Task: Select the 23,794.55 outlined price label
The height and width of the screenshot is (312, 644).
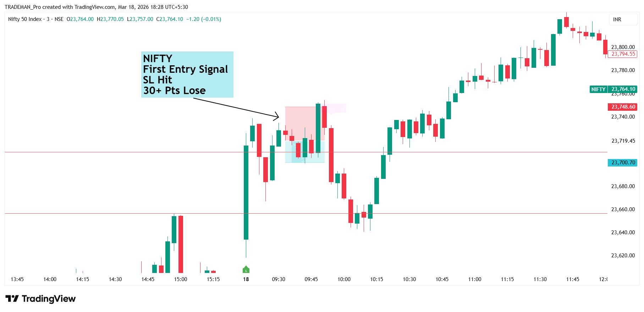Action: click(623, 54)
